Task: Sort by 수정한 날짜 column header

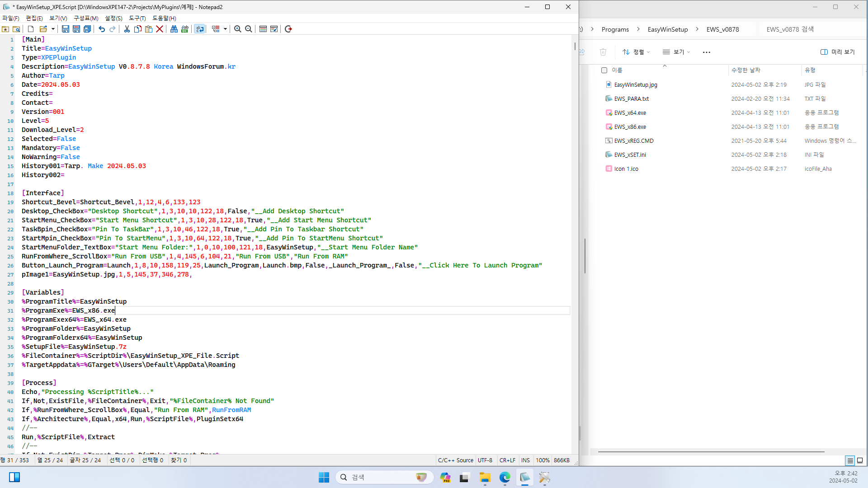Action: click(x=746, y=70)
